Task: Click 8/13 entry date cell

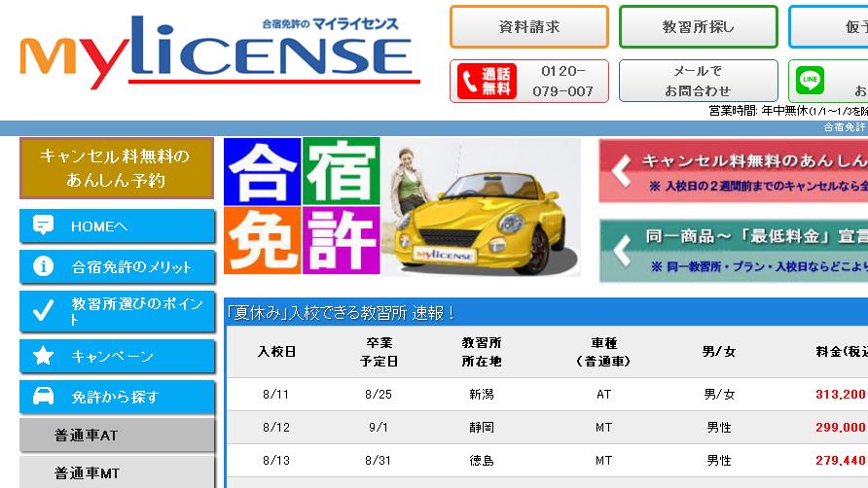Action: 275,461
